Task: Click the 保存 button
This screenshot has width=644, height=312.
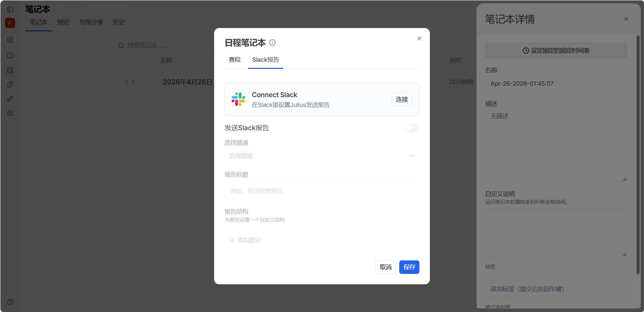Action: coord(409,267)
